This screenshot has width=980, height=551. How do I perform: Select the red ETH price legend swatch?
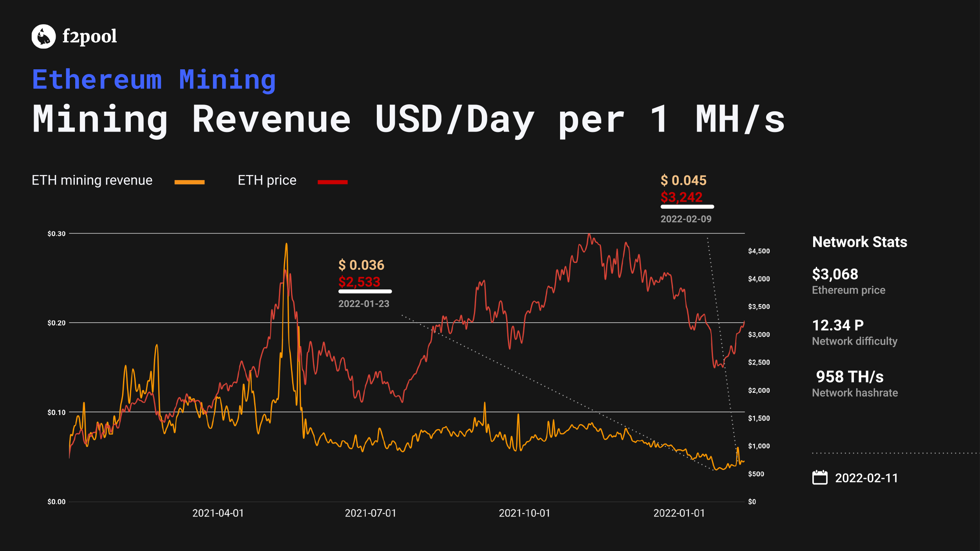(x=333, y=182)
